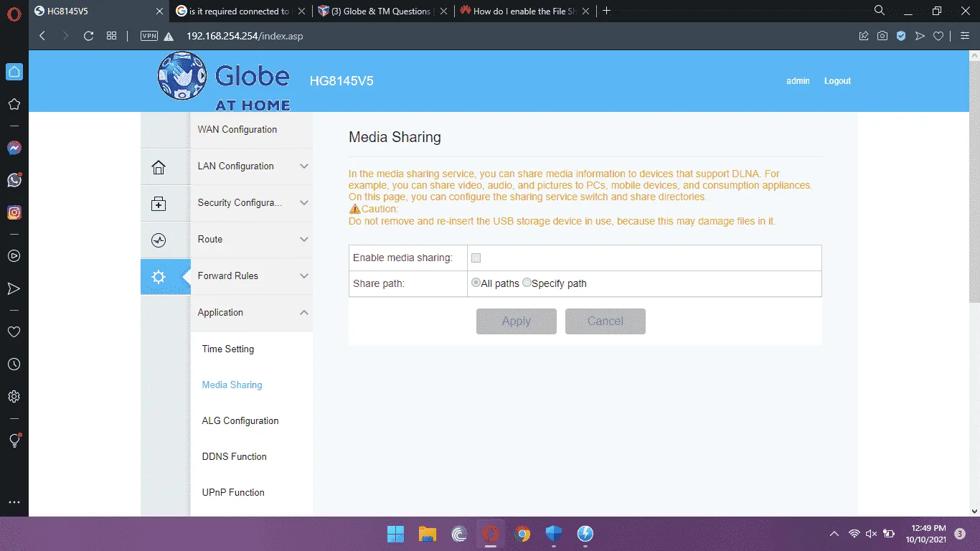Viewport: 980px width, 551px height.
Task: Open the Opera main menu logo
Action: [x=14, y=12]
